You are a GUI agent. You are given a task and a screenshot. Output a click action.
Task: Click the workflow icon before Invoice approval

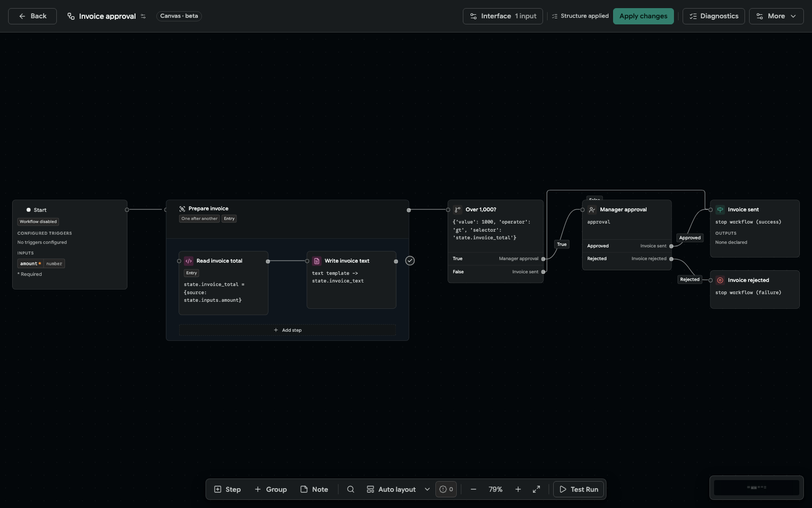pyautogui.click(x=71, y=16)
